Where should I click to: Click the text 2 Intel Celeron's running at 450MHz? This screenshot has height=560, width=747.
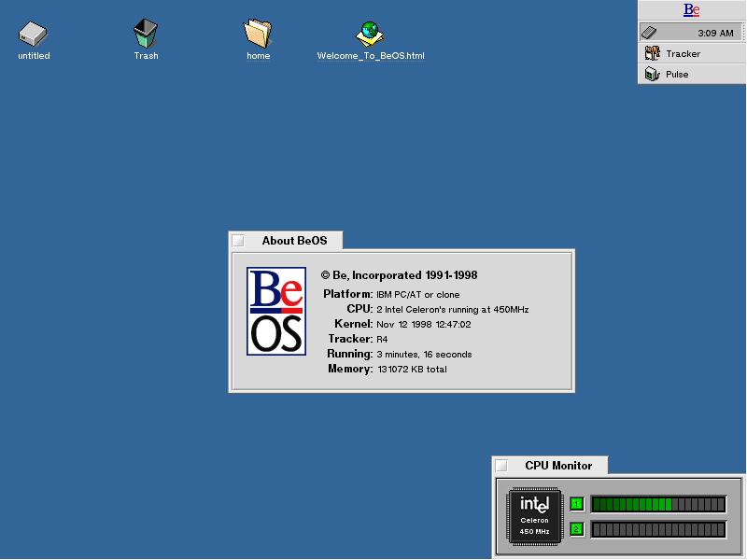(x=453, y=310)
